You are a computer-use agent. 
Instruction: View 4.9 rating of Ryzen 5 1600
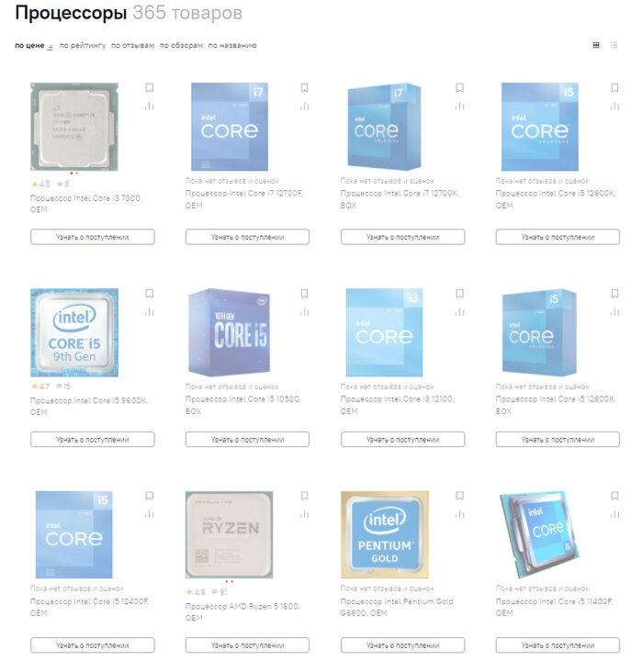pyautogui.click(x=196, y=592)
